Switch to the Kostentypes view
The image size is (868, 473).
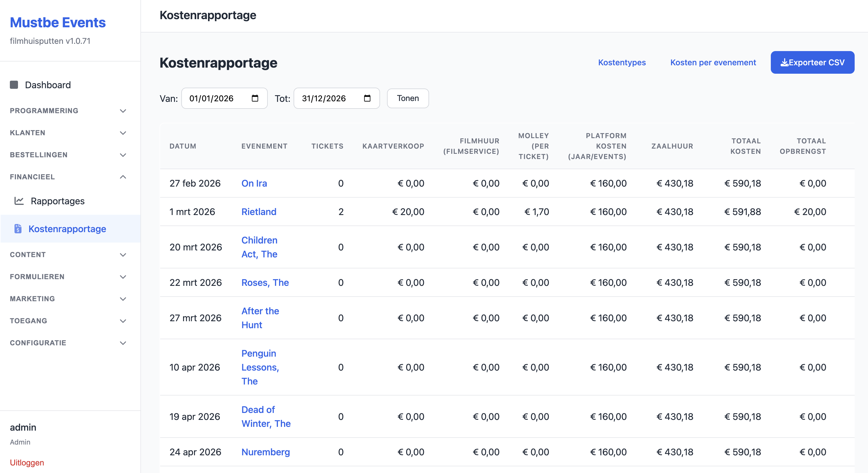point(622,62)
